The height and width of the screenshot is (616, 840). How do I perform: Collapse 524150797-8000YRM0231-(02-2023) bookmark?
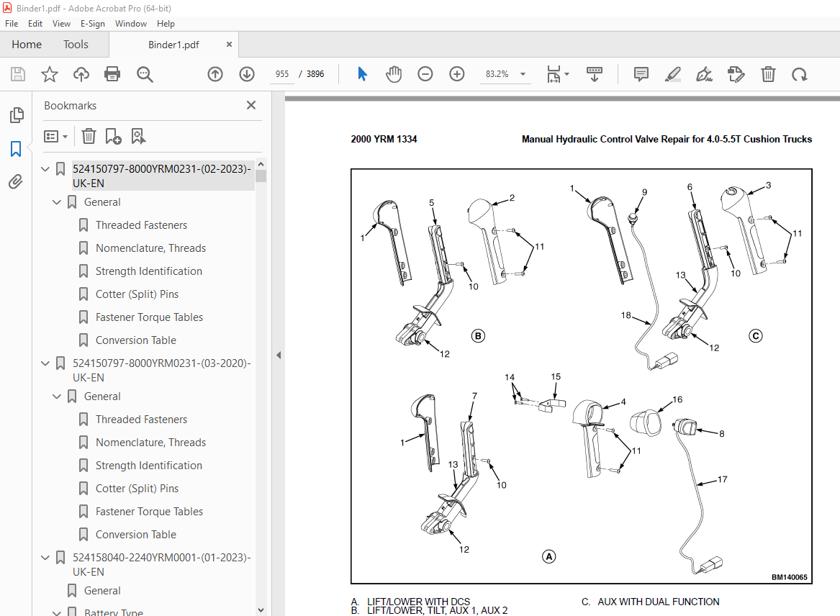45,168
